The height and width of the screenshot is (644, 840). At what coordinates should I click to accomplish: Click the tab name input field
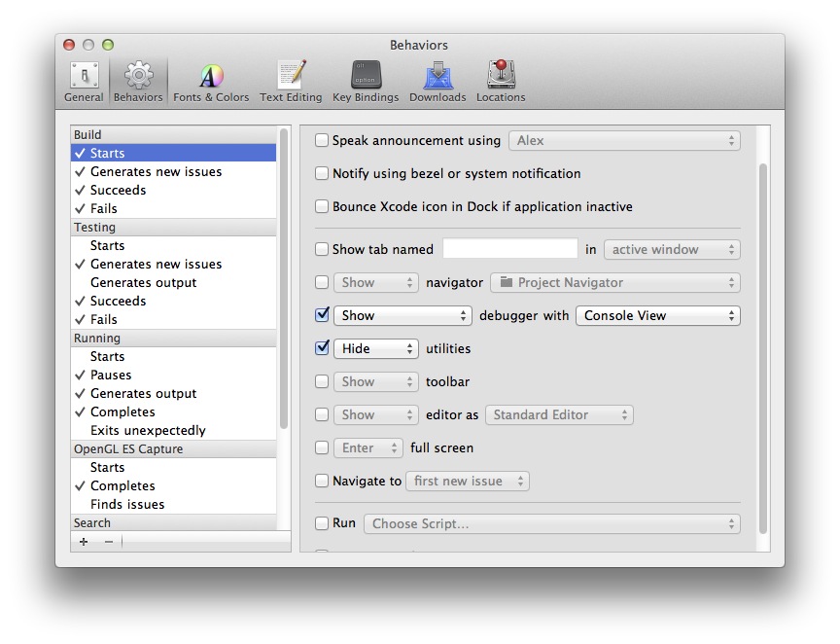[510, 249]
